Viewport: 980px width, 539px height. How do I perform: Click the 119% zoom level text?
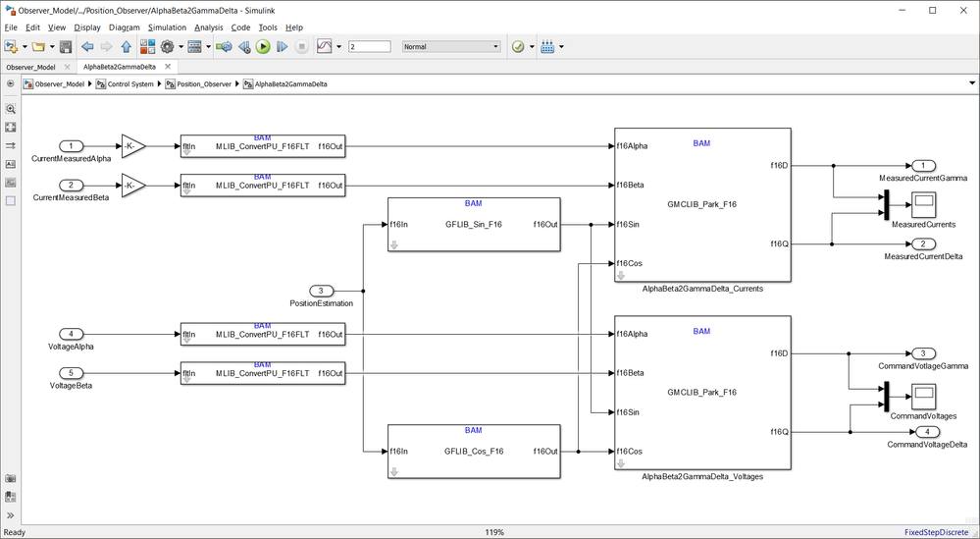(x=494, y=533)
